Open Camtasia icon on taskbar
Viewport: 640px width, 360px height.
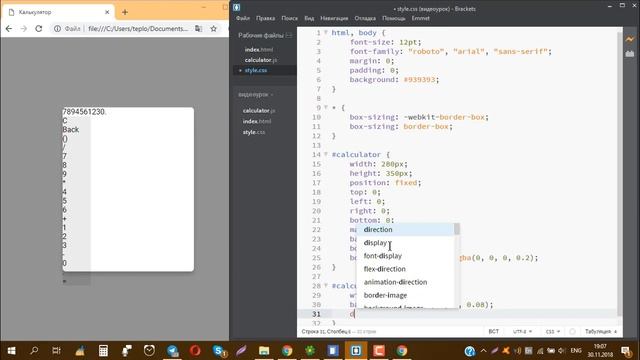click(x=379, y=351)
